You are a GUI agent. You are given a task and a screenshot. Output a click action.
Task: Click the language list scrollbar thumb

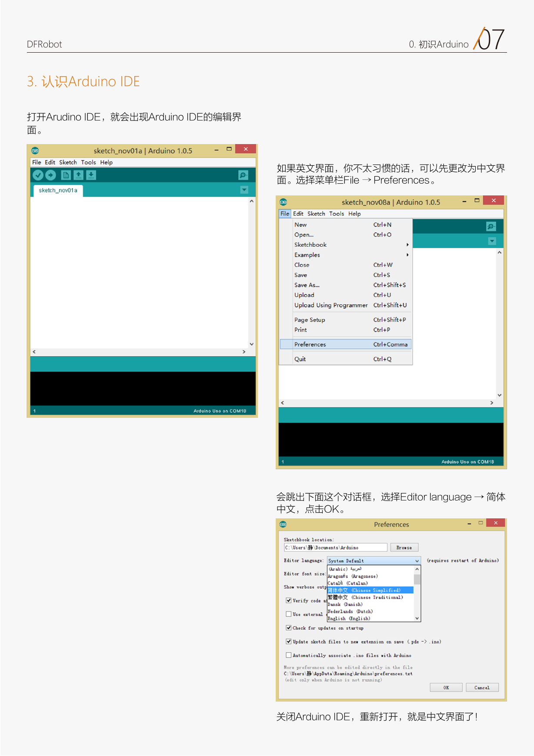click(417, 579)
